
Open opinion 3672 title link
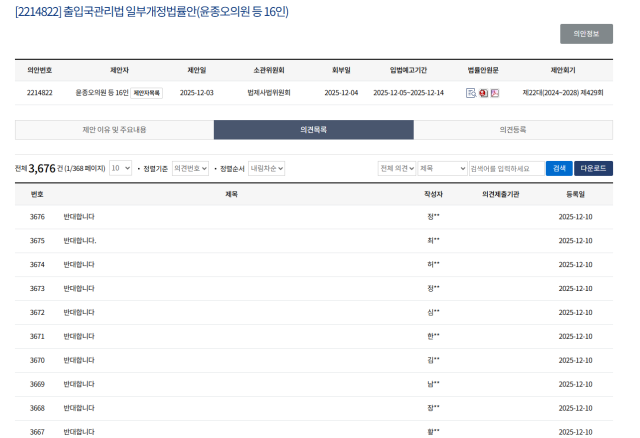tap(79, 312)
